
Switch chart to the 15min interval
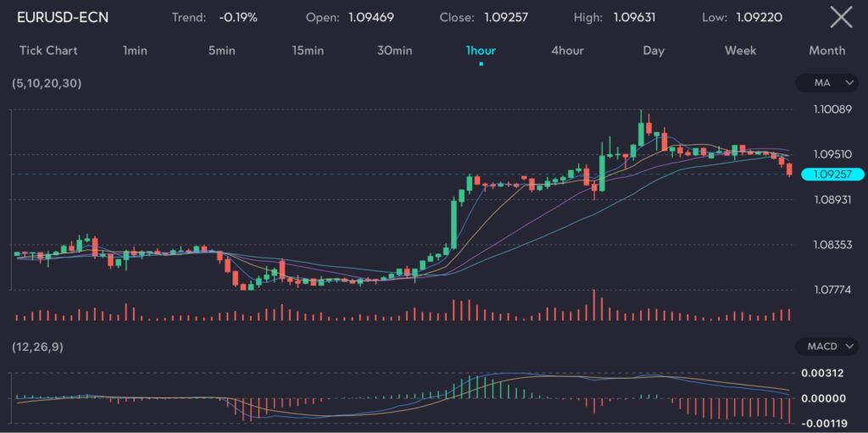coord(308,50)
